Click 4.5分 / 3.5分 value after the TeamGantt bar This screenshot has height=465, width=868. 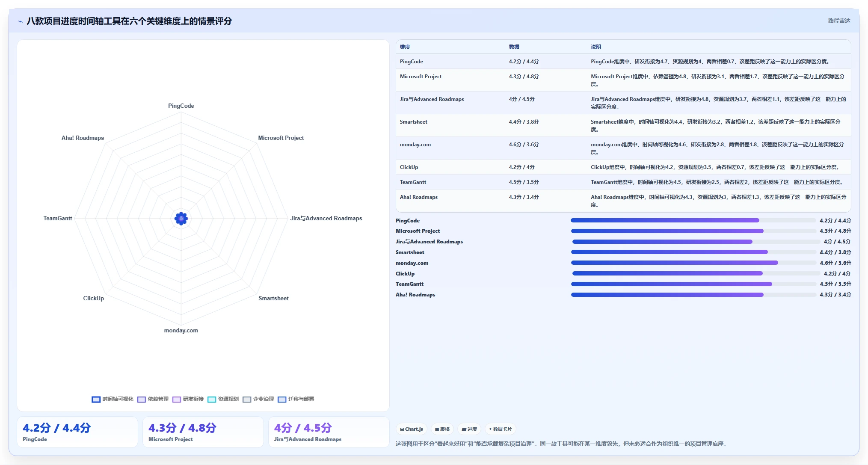835,284
